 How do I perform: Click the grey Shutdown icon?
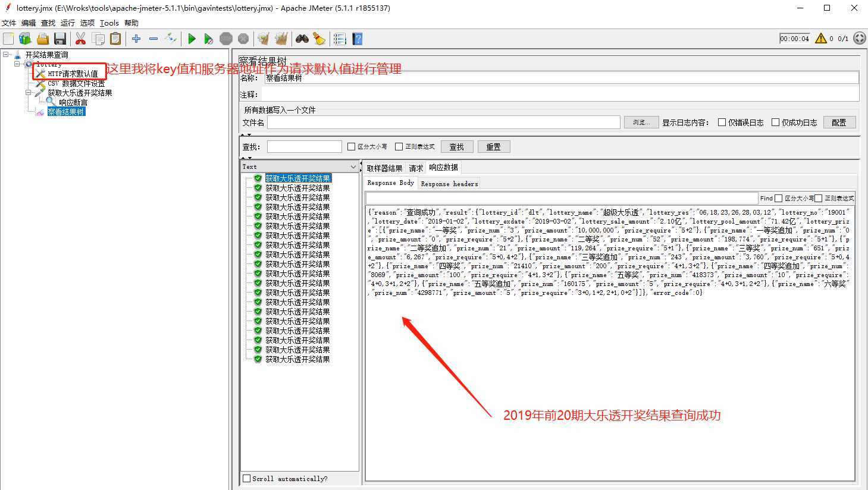point(243,39)
